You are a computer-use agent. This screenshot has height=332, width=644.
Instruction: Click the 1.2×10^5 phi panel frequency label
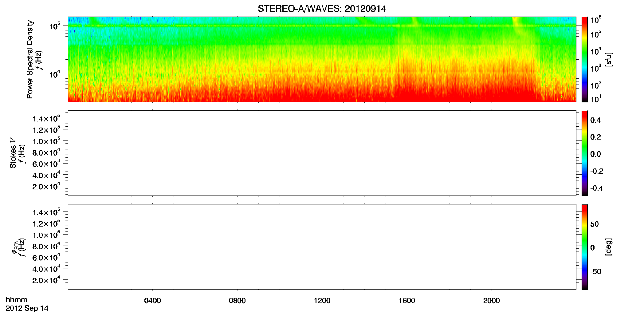pos(46,223)
